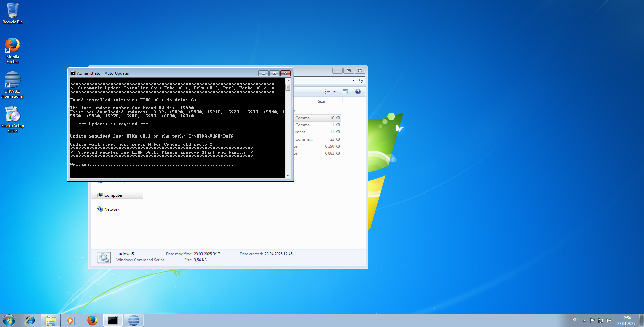Image resolution: width=644 pixels, height=327 pixels.
Task: Select Computer in the navigation pane
Action: (x=117, y=195)
